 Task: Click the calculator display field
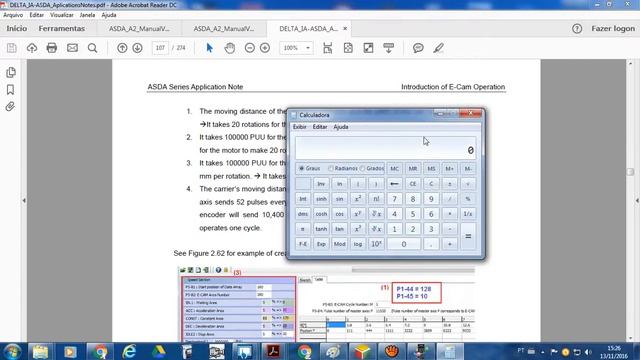coord(385,148)
